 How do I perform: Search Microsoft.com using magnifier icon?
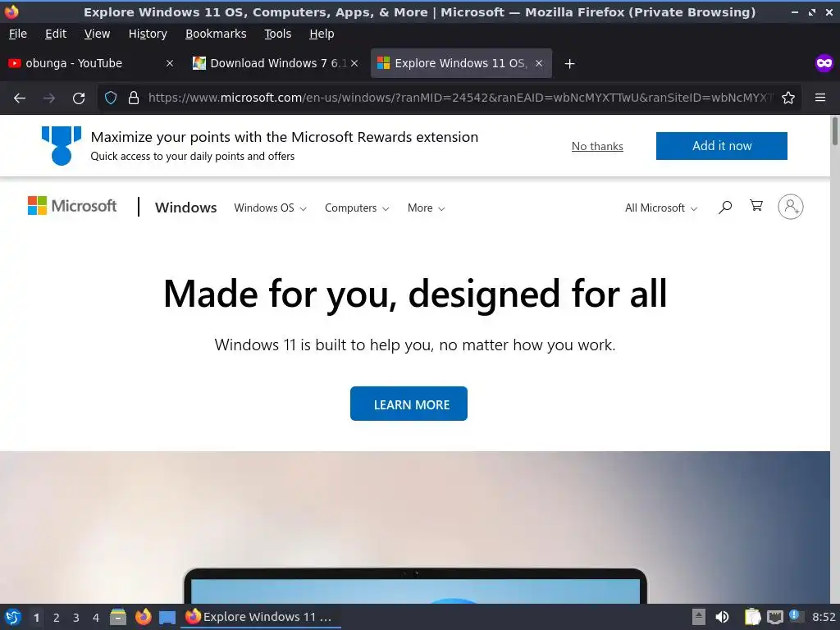click(725, 208)
